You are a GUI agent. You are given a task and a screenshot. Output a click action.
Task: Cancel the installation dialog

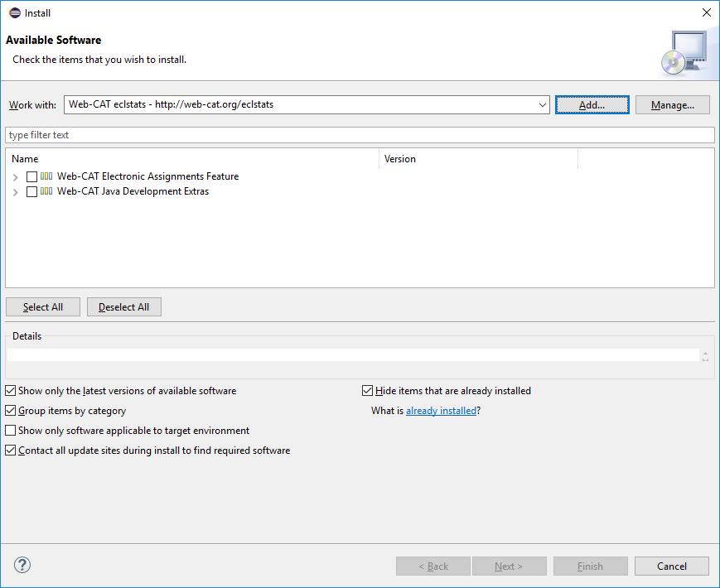coord(671,566)
